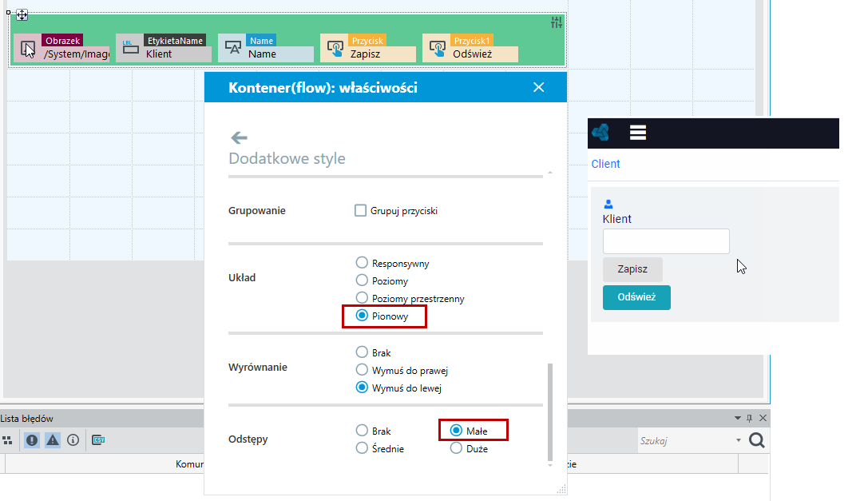Set Odstępy to Brak
The height and width of the screenshot is (501, 868).
point(362,431)
